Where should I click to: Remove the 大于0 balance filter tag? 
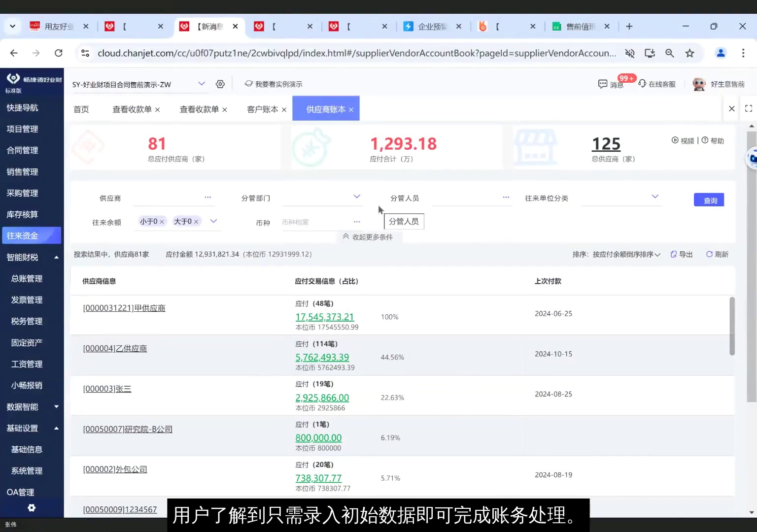pyautogui.click(x=196, y=221)
